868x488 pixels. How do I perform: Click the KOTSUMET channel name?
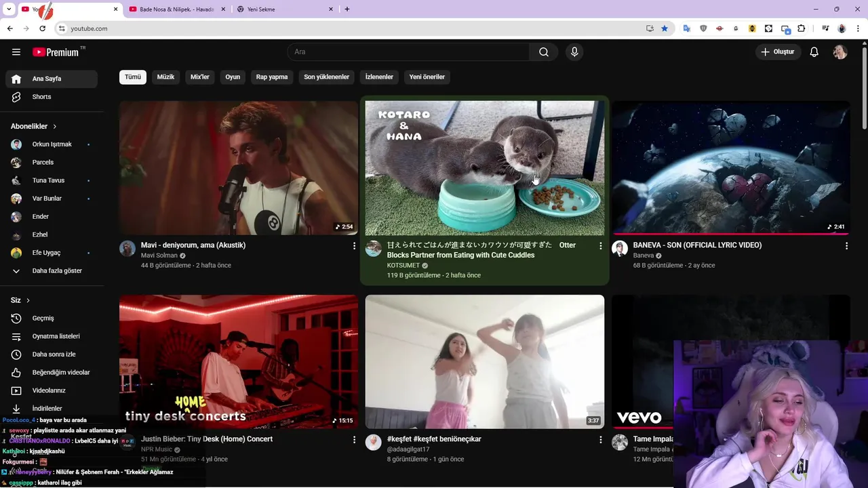tap(403, 266)
